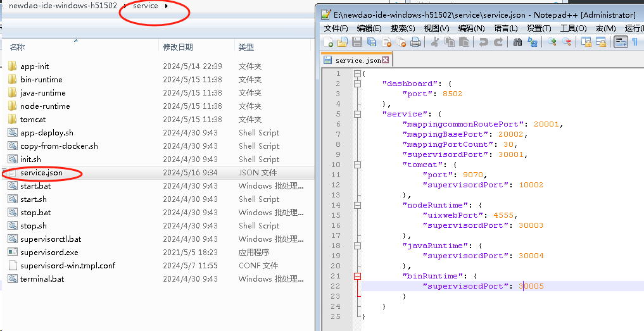Image resolution: width=644 pixels, height=331 pixels.
Task: Zoom out using the magnifier minus icon
Action: coord(567,42)
